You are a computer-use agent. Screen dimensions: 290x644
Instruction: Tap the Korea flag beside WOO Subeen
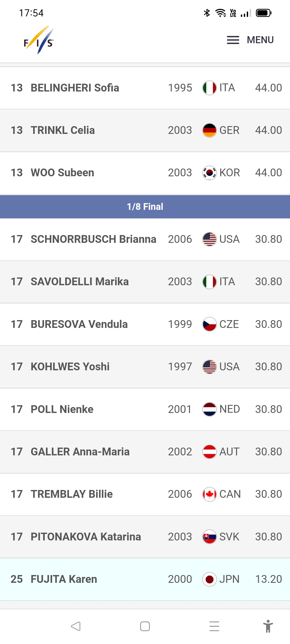pos(209,173)
